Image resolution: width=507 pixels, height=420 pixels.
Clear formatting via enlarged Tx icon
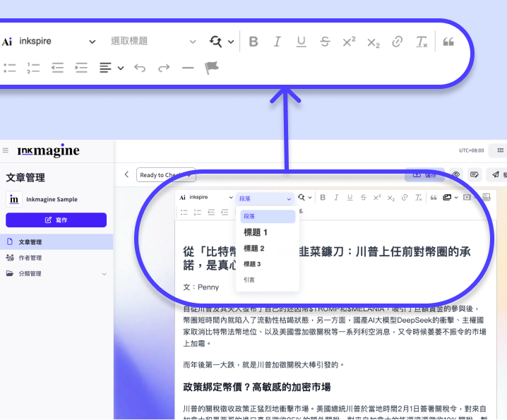[422, 42]
